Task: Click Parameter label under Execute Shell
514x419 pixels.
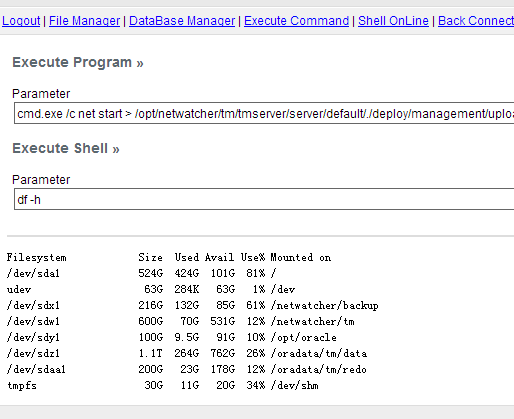Action: click(41, 180)
